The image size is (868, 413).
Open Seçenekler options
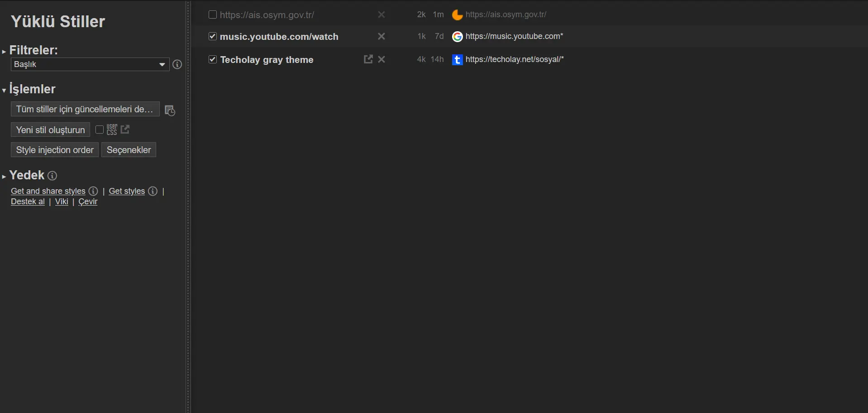click(129, 150)
